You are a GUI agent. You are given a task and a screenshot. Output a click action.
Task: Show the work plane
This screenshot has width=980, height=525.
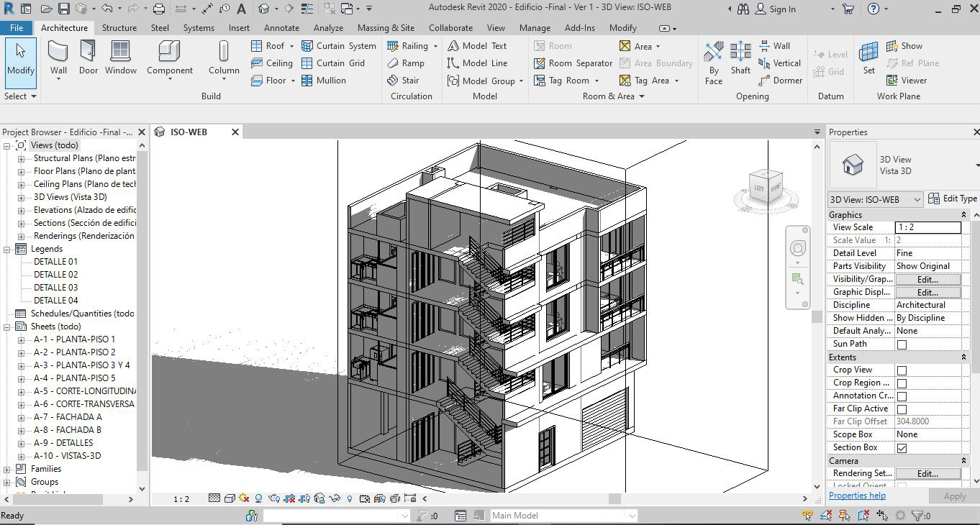point(904,46)
